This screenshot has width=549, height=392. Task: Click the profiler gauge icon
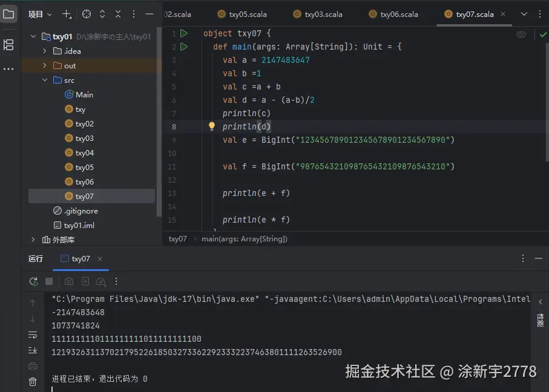coord(101,282)
